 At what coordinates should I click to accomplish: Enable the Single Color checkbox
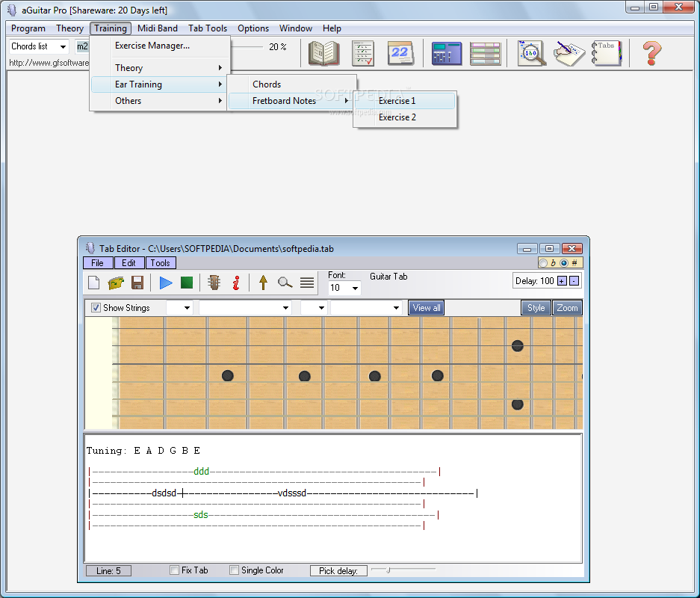tap(234, 570)
